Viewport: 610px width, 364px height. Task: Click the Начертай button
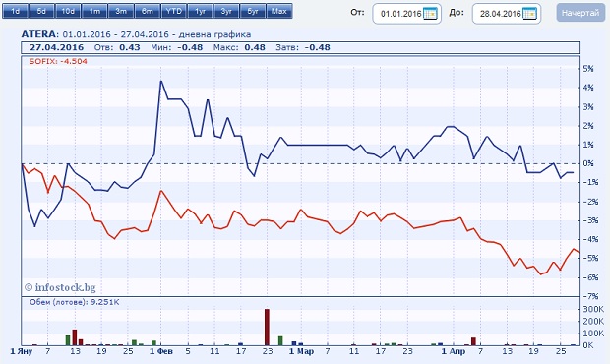580,13
